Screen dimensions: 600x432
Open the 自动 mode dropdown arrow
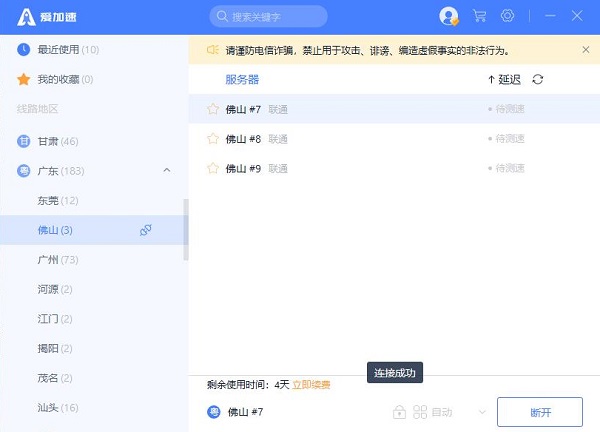482,412
